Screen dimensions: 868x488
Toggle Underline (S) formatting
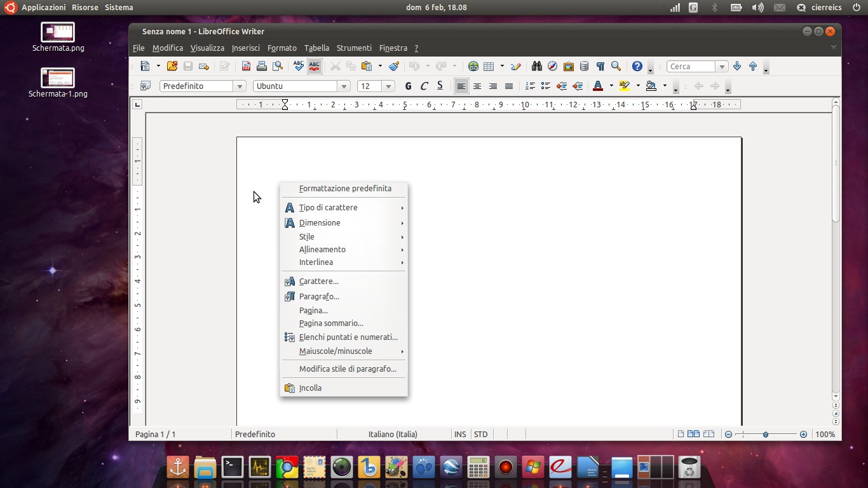(440, 86)
